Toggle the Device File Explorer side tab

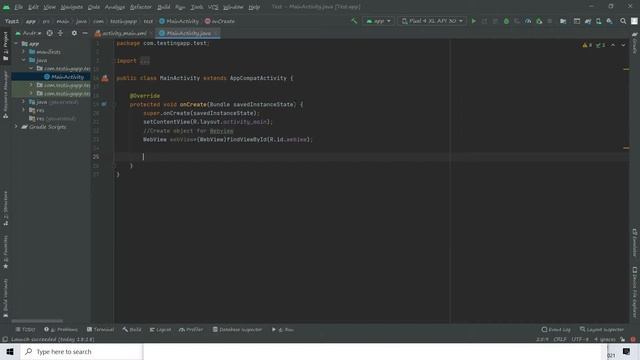635,292
